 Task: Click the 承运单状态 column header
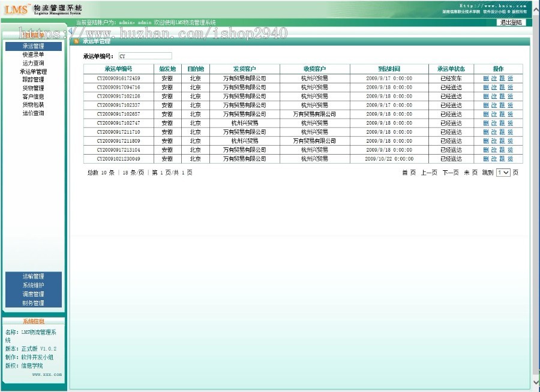coord(451,69)
